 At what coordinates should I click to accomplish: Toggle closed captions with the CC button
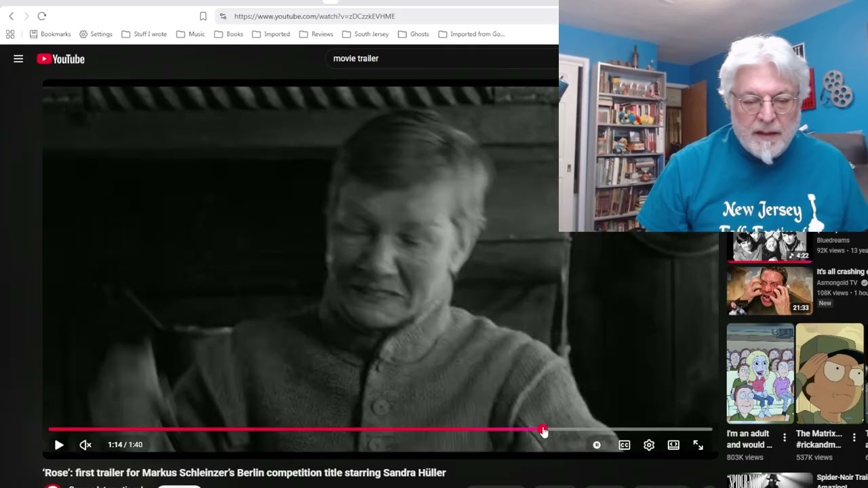click(x=625, y=445)
